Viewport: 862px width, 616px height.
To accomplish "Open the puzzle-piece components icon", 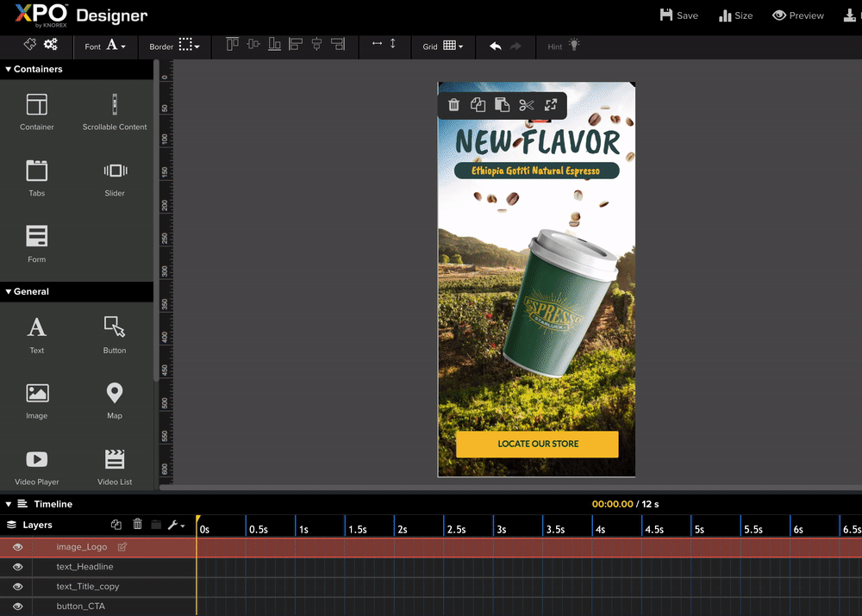I will [x=29, y=45].
